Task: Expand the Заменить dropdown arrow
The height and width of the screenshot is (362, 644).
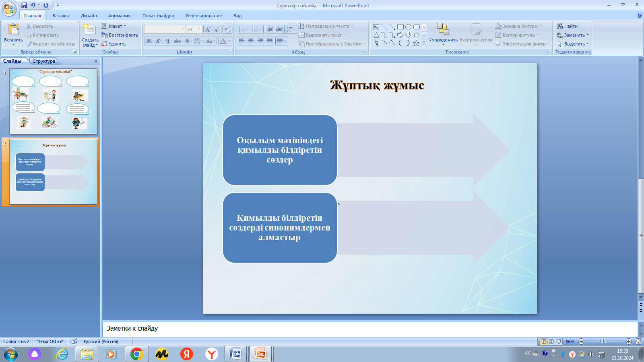Action: pos(588,35)
